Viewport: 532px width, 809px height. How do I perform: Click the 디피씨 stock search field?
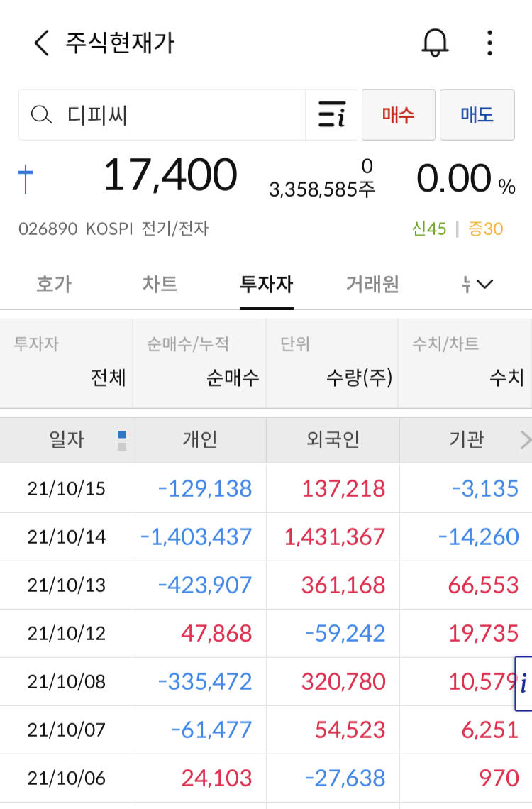point(177,115)
